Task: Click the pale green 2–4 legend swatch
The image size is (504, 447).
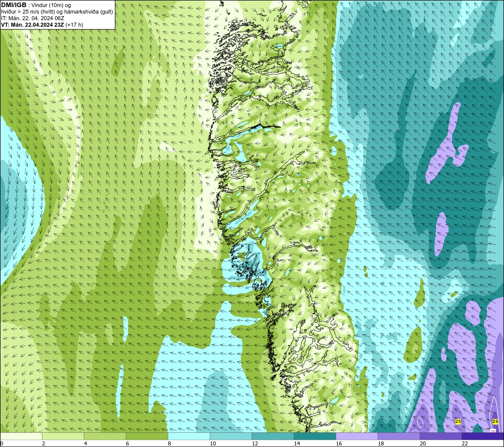Action: point(63,436)
